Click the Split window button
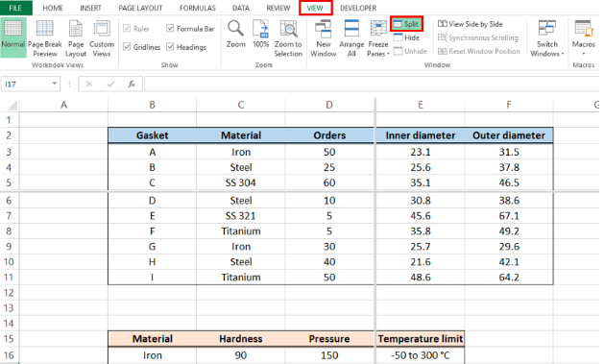Image resolution: width=604 pixels, height=364 pixels. [x=406, y=24]
